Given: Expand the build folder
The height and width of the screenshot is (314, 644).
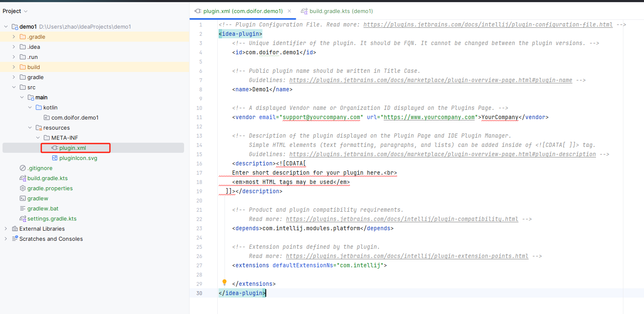Looking at the screenshot, I should 14,67.
